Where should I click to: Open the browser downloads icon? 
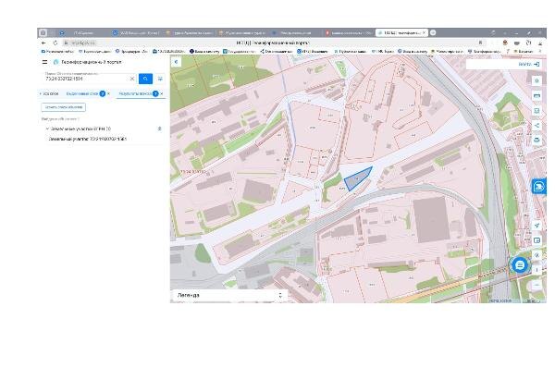540,43
